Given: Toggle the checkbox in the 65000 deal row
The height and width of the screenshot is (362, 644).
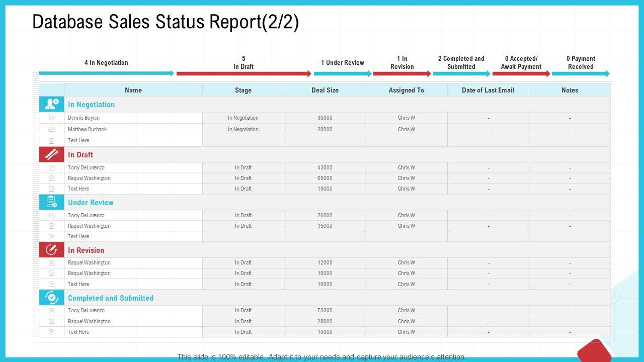Looking at the screenshot, I should click(x=52, y=178).
